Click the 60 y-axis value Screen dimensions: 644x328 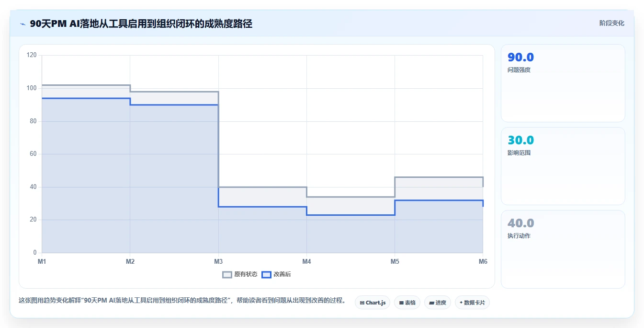33,154
